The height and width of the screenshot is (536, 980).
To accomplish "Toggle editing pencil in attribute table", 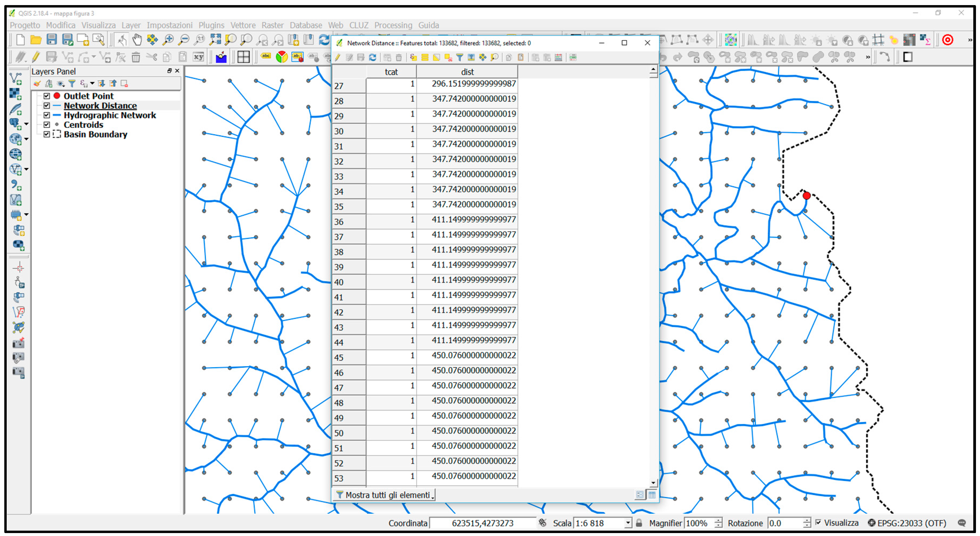I will click(x=338, y=57).
